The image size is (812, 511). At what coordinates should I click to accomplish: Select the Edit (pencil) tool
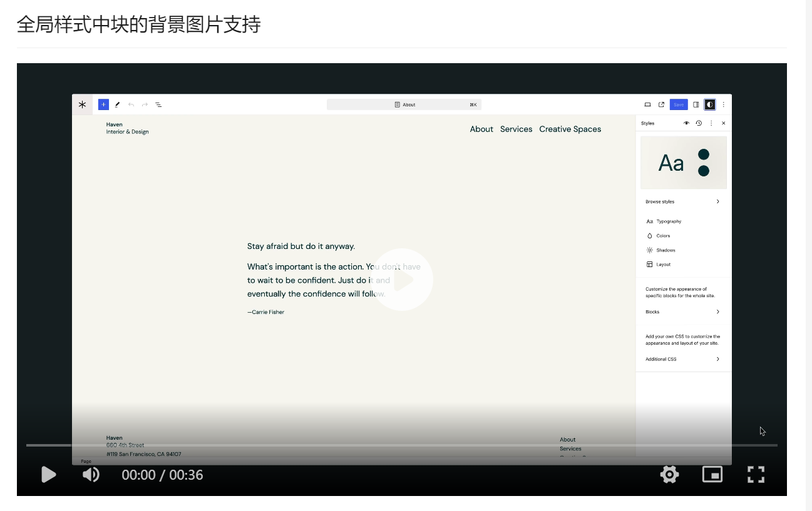(118, 104)
